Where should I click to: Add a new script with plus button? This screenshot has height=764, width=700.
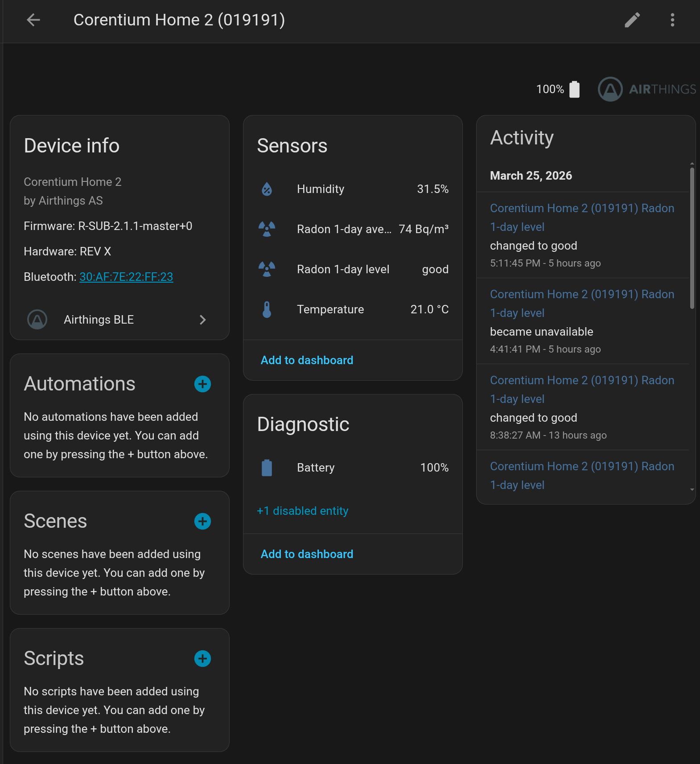[202, 658]
